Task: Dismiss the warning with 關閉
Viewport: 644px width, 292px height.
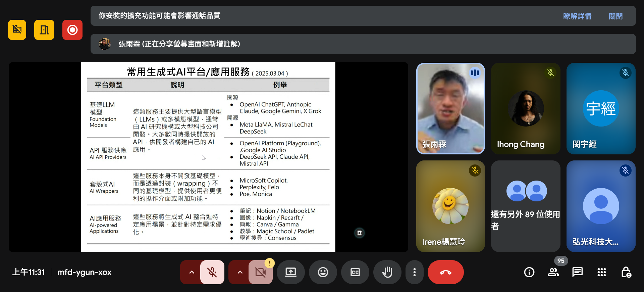Action: pyautogui.click(x=615, y=16)
